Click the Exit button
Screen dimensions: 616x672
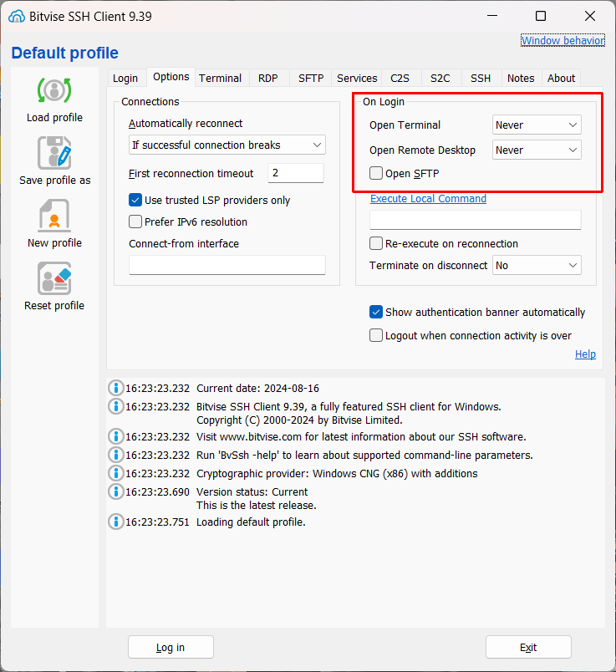point(528,647)
